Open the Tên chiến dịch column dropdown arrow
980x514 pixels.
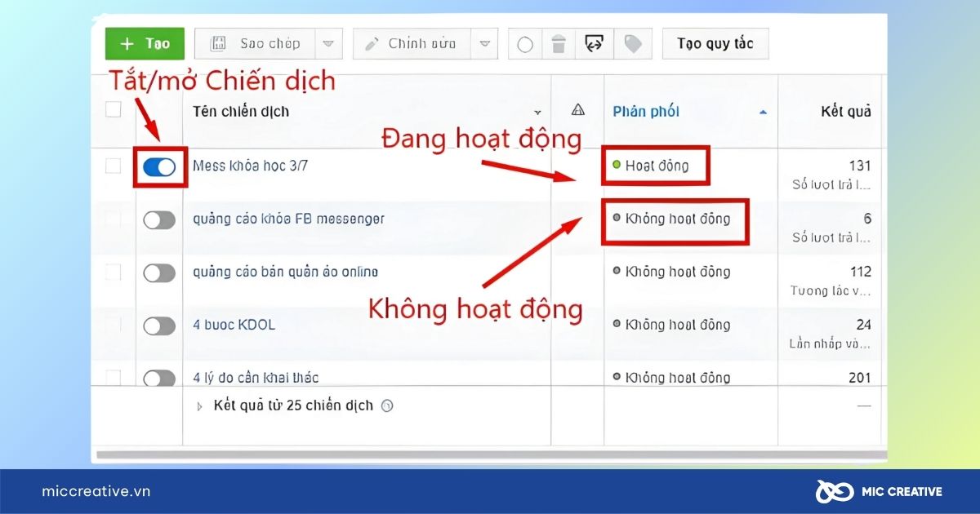point(537,112)
